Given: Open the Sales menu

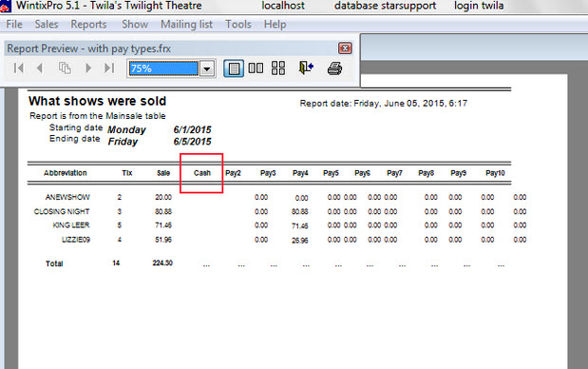Looking at the screenshot, I should [47, 25].
